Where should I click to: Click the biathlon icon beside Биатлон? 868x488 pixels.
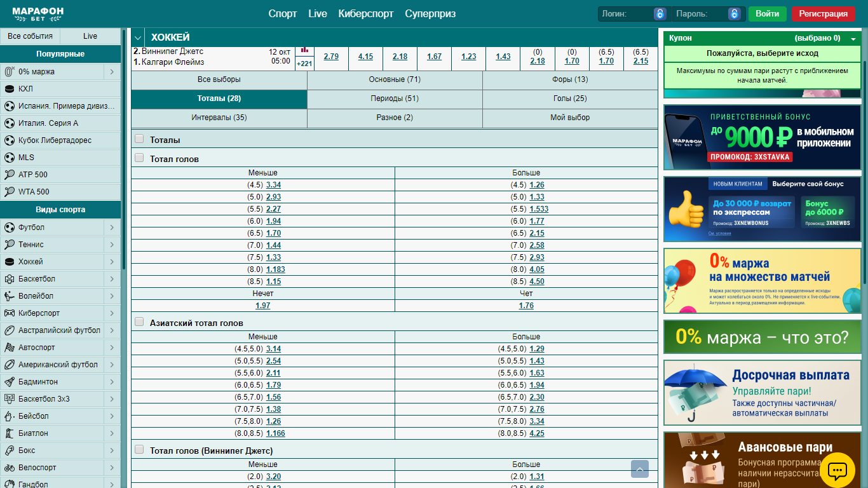10,433
